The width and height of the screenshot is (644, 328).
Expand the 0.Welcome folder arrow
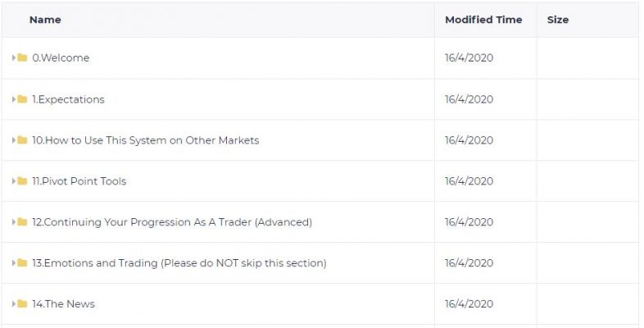[x=14, y=57]
